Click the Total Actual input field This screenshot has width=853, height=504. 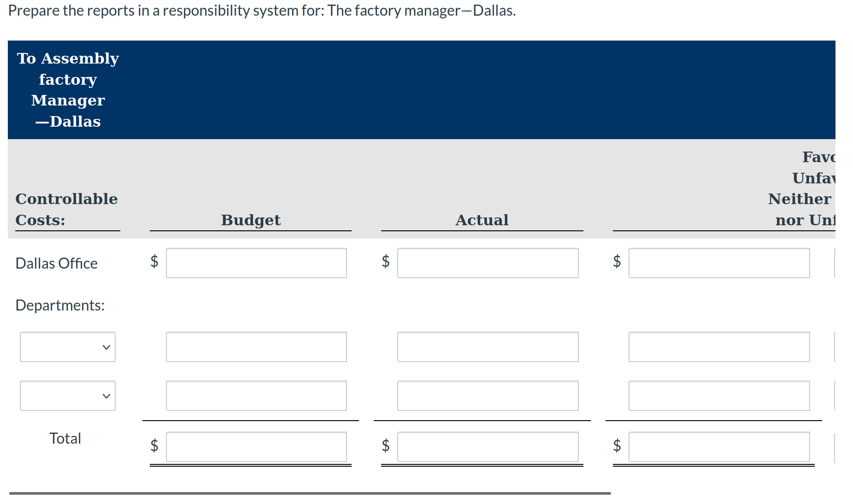click(488, 446)
